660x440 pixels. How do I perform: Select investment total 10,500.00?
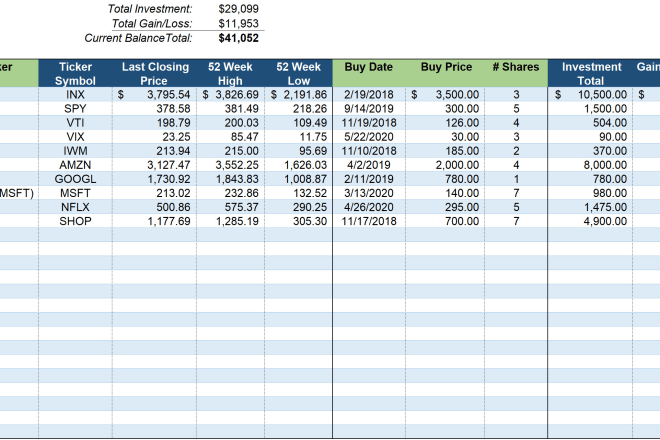[x=590, y=95]
